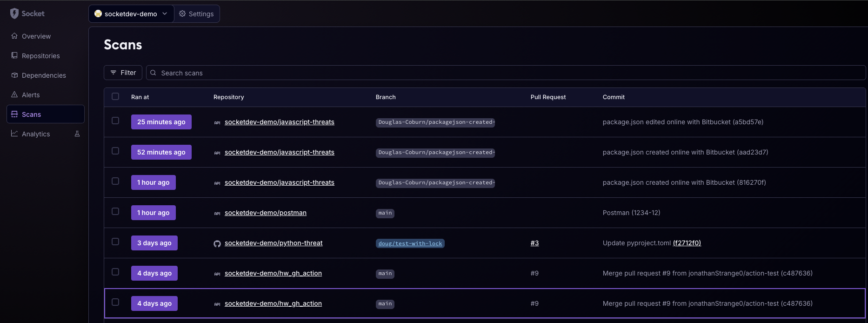Open the socketdev-demo/python-threat link

tap(274, 243)
